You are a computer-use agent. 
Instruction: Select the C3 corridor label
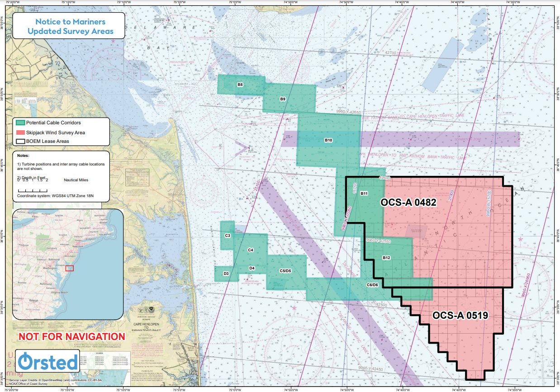pos(228,236)
